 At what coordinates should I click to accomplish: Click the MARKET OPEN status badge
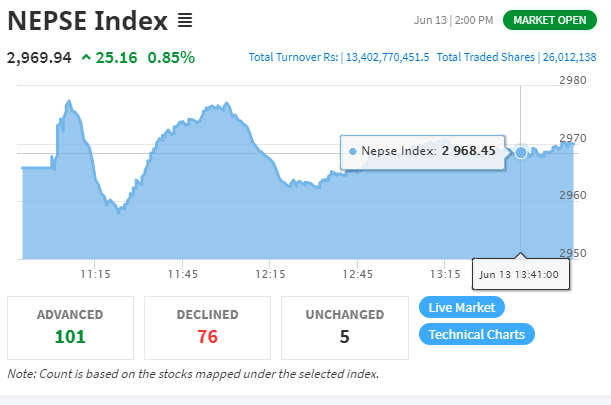tap(550, 20)
